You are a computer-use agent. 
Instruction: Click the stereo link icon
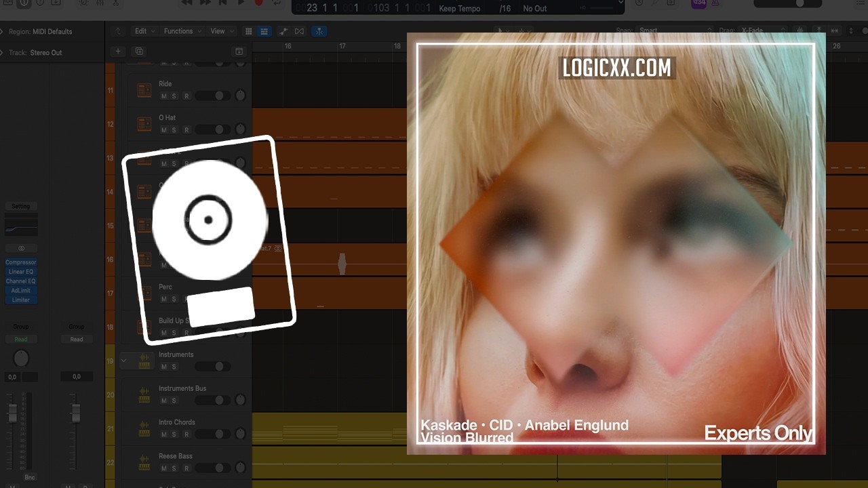pos(21,249)
